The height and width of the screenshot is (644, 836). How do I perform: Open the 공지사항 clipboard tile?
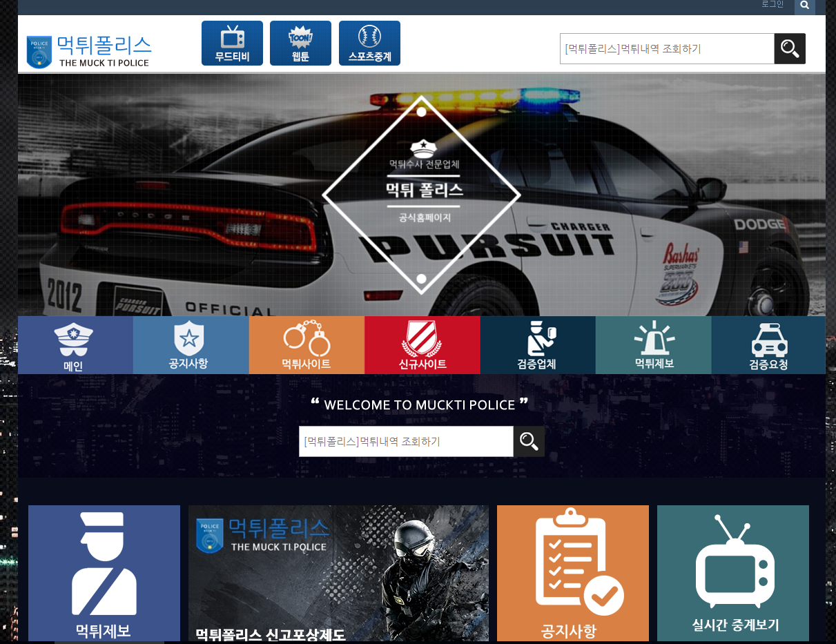572,573
